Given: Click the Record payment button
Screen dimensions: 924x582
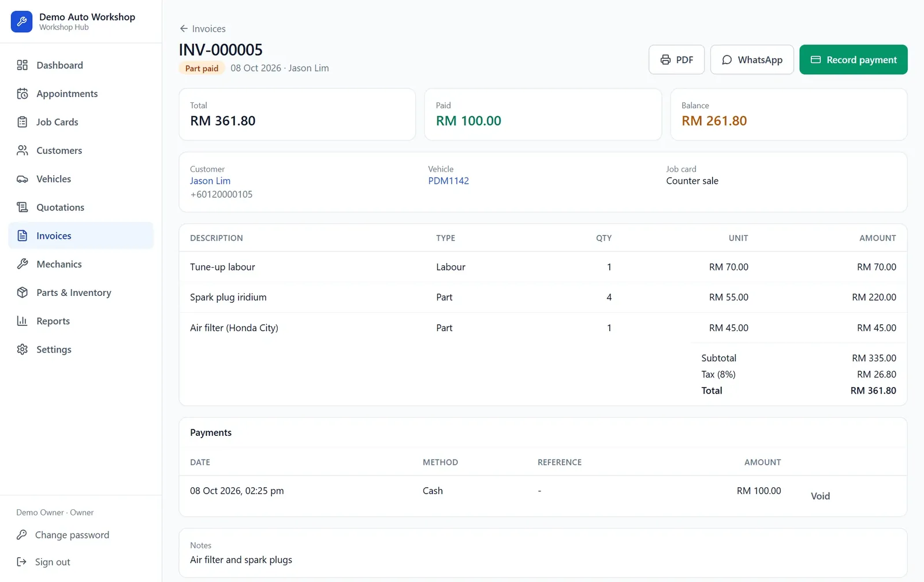Looking at the screenshot, I should pos(853,60).
